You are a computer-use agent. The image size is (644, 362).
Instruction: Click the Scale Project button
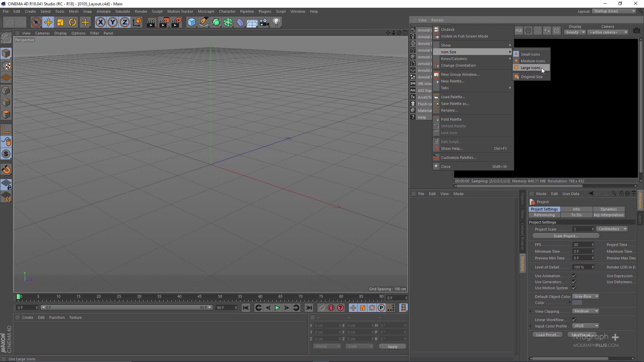point(566,236)
